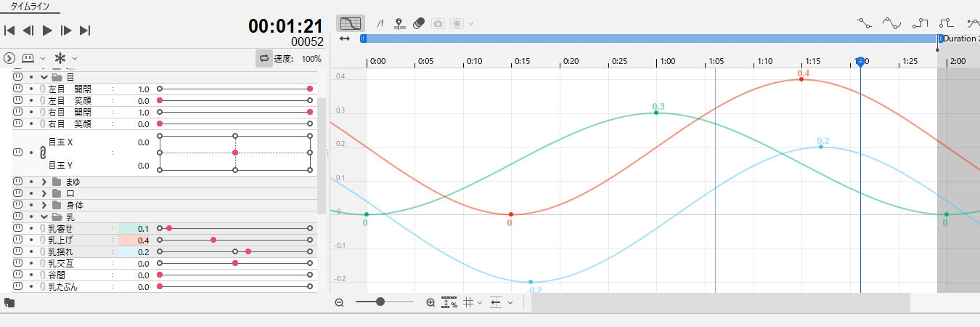Jump to the first frame

click(9, 31)
